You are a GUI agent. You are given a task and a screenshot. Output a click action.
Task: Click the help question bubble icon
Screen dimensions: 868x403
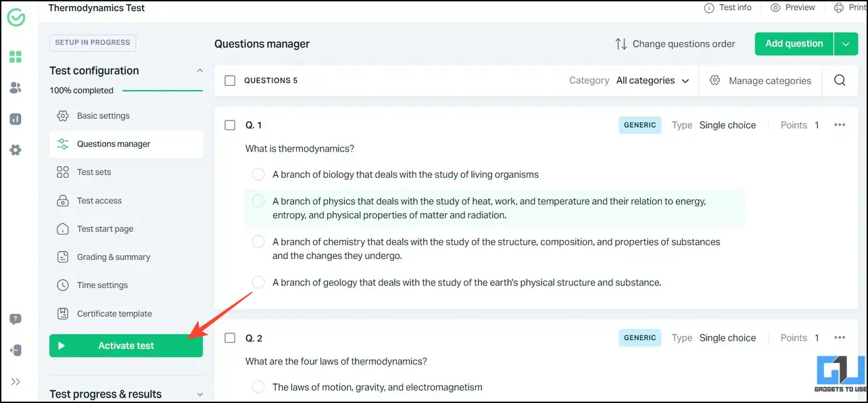16,319
